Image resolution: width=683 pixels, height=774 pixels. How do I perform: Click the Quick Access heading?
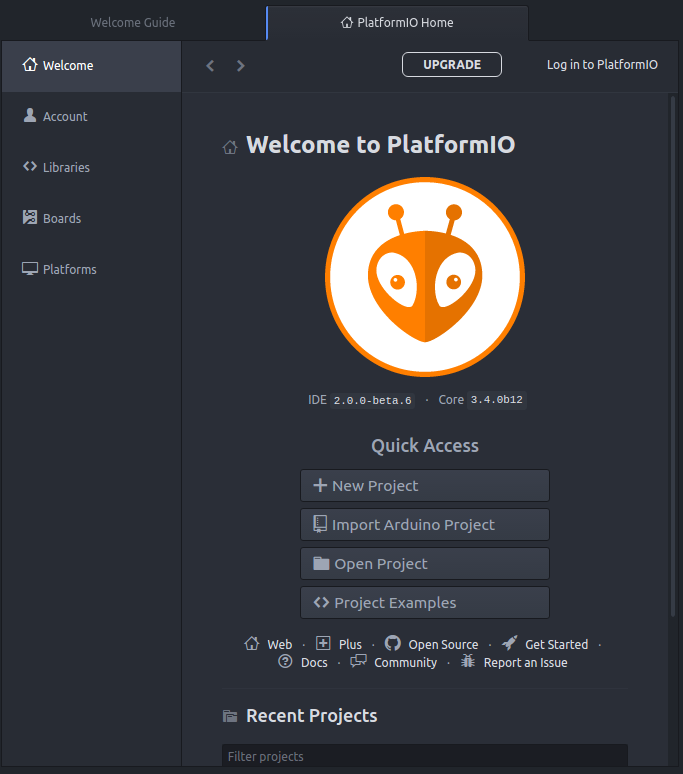[425, 446]
